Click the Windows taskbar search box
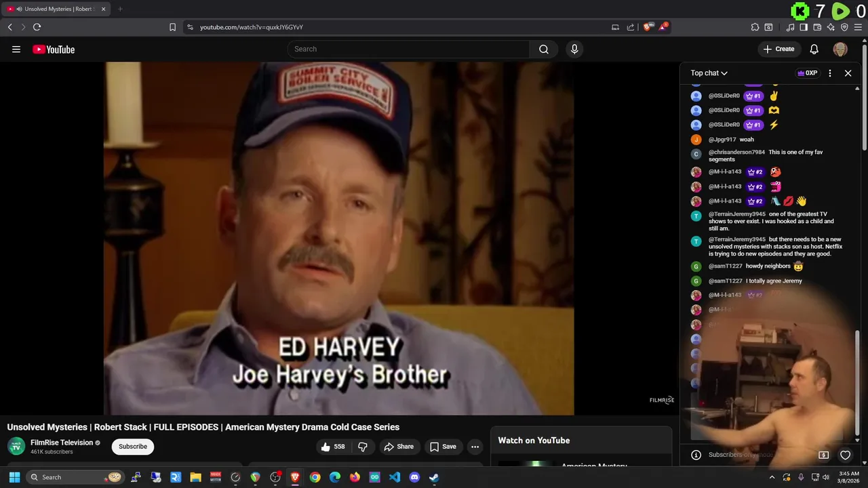The width and height of the screenshot is (868, 488). click(x=75, y=477)
